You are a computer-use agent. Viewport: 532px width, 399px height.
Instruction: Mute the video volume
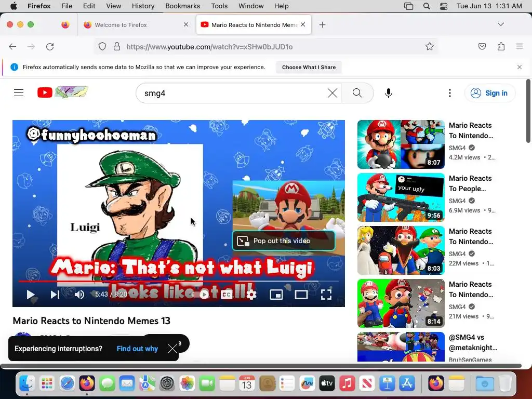coord(79,295)
